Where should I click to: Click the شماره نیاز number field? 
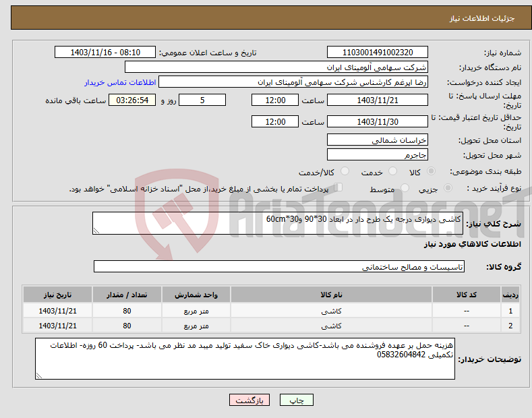pos(378,53)
